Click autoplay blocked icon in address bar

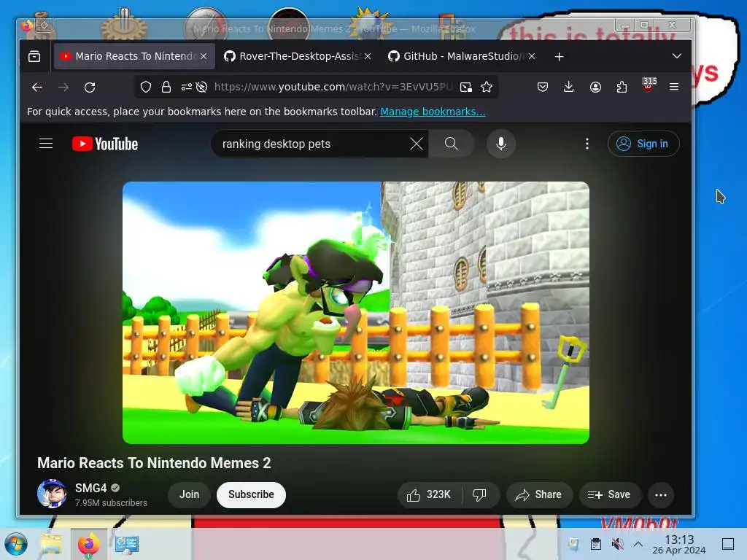(201, 87)
